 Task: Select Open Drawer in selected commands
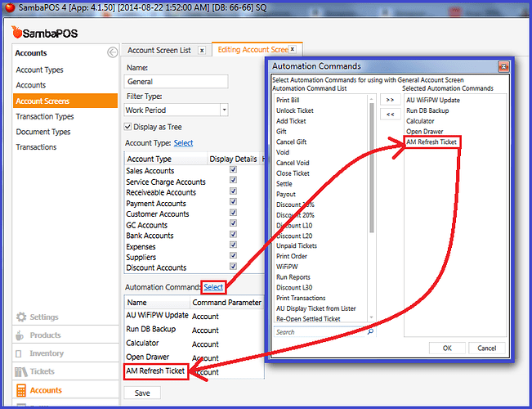[425, 132]
